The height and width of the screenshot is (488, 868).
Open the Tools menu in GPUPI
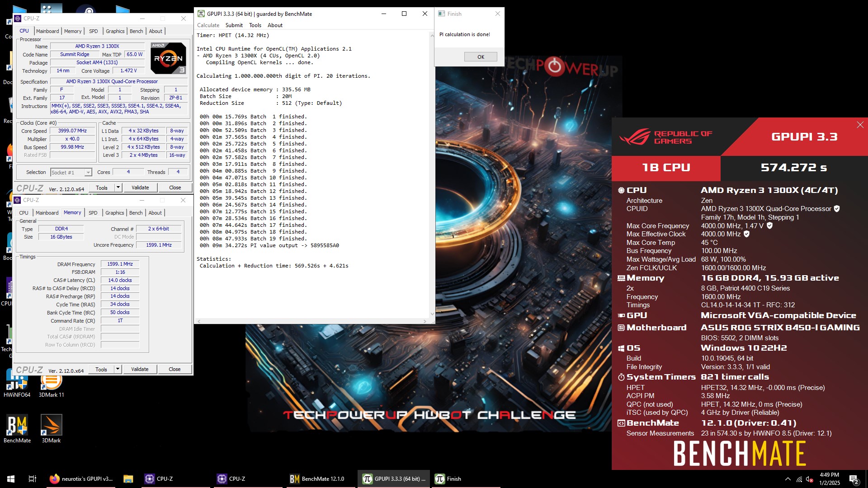(255, 25)
